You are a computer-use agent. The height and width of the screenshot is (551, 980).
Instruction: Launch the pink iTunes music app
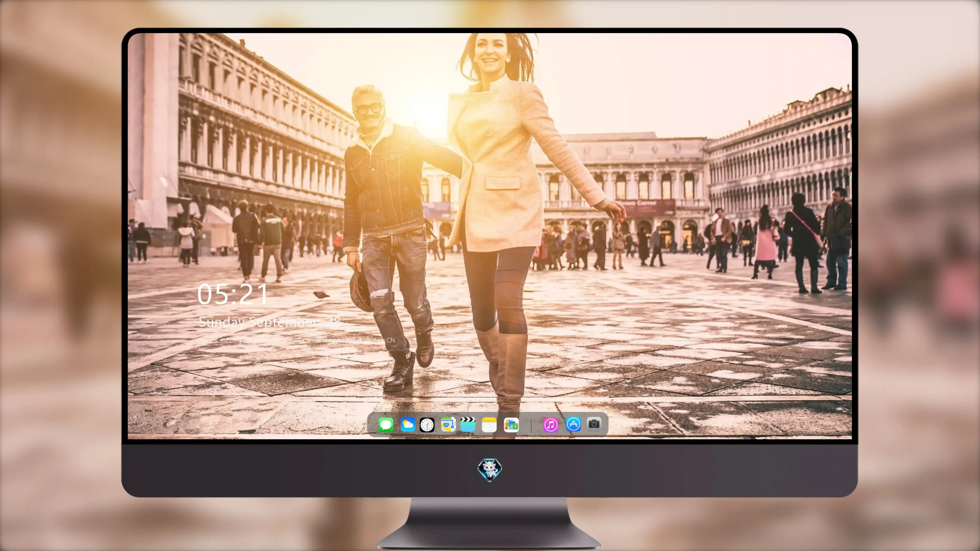click(x=551, y=425)
